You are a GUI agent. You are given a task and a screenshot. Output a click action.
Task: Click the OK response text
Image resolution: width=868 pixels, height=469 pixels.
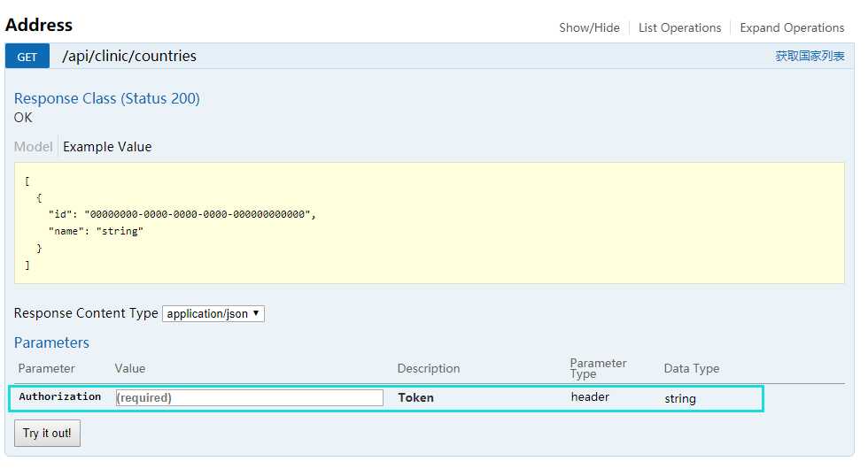(x=23, y=118)
